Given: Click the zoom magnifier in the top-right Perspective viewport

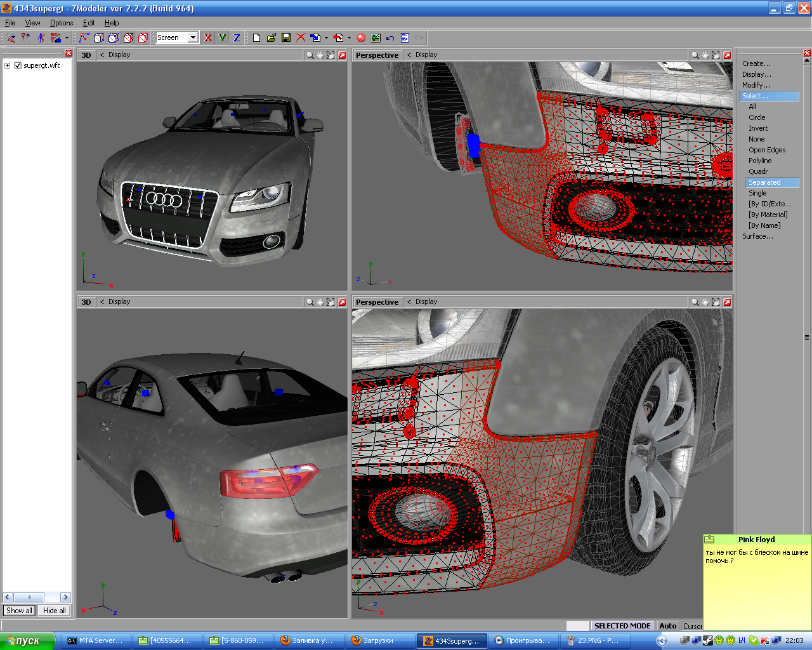Looking at the screenshot, I should coord(695,55).
